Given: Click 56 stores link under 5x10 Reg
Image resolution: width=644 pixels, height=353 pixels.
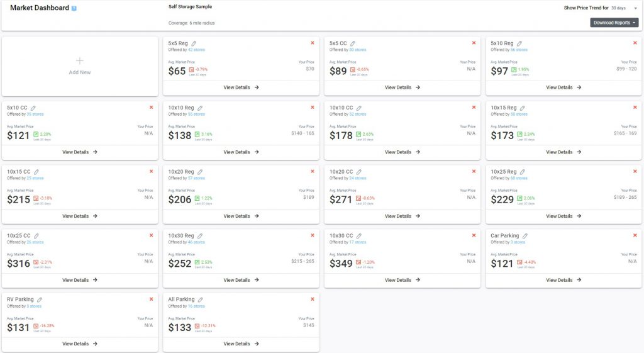Looking at the screenshot, I should [519, 50].
